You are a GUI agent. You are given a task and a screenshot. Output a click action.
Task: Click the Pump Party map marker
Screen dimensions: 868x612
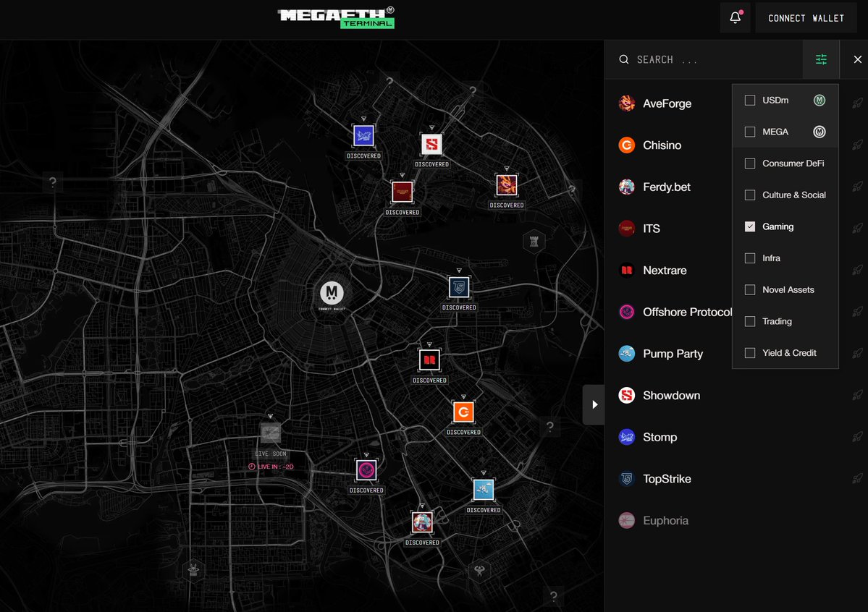point(484,490)
